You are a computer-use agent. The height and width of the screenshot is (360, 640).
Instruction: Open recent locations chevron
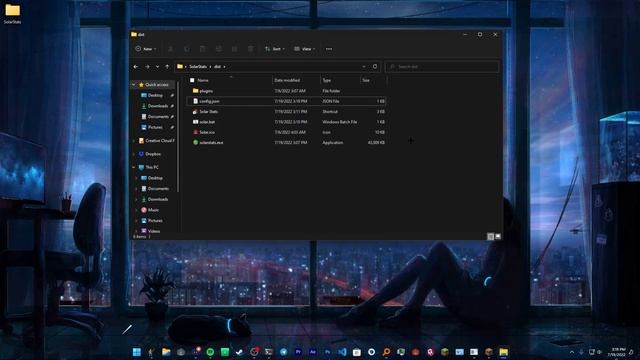tap(158, 67)
